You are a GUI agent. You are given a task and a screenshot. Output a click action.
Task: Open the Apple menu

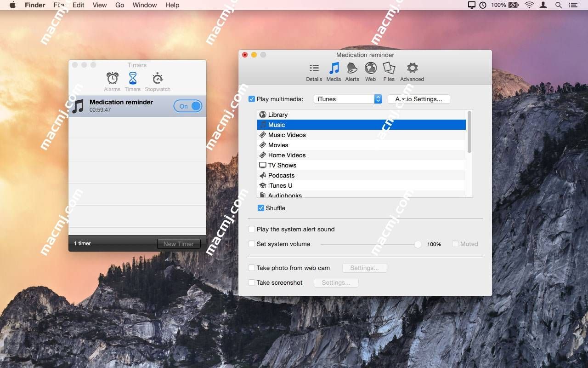(x=12, y=5)
